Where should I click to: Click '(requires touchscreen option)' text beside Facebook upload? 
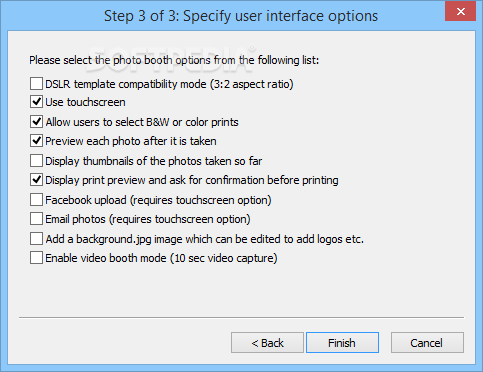[201, 200]
